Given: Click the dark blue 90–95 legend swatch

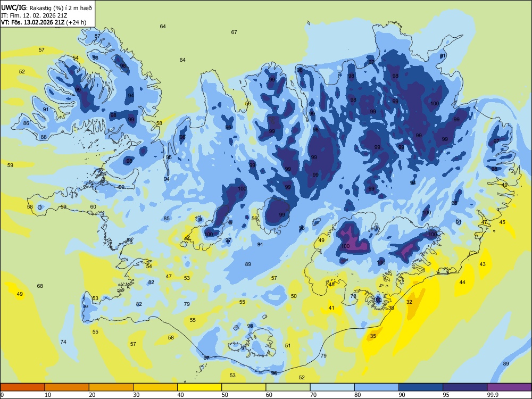Looking at the screenshot, I should 421,387.
